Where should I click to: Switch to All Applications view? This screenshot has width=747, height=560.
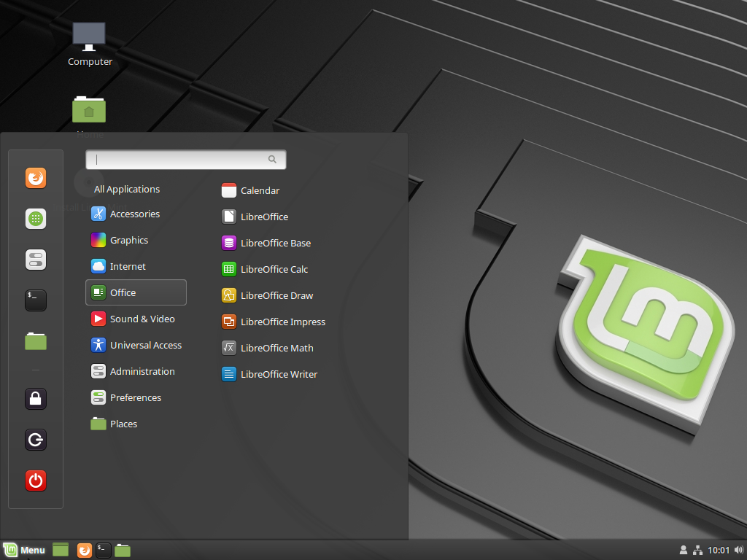coord(127,189)
